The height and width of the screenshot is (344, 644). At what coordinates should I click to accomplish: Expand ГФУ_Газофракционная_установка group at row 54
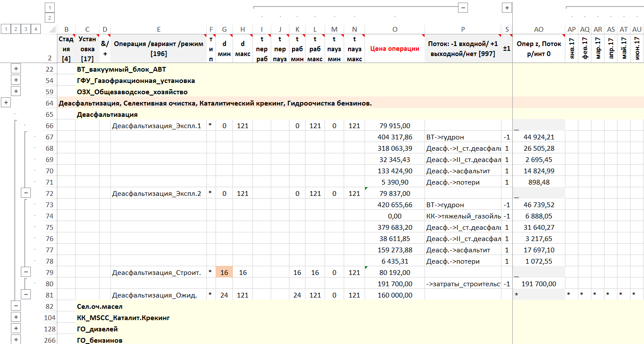click(x=16, y=80)
